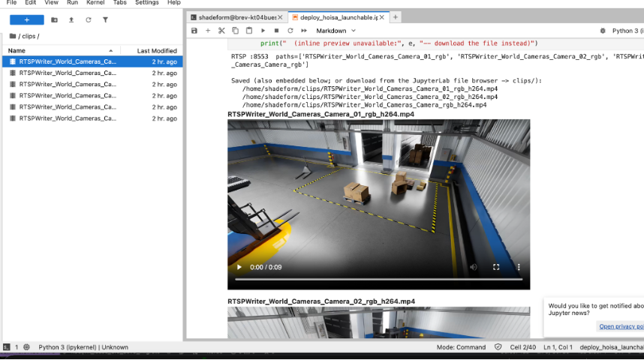Click the status bar settings gear icon

pyautogui.click(x=27, y=347)
